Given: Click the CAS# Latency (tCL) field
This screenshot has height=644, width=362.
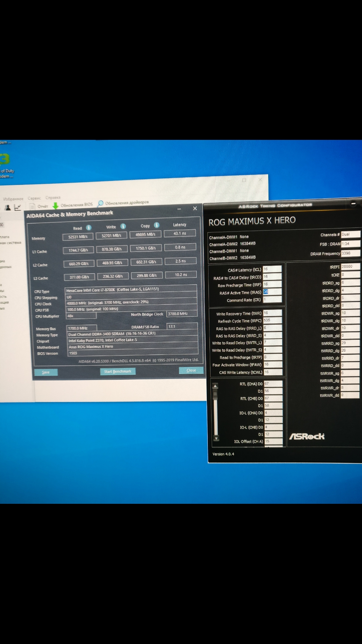Looking at the screenshot, I should coord(272,269).
